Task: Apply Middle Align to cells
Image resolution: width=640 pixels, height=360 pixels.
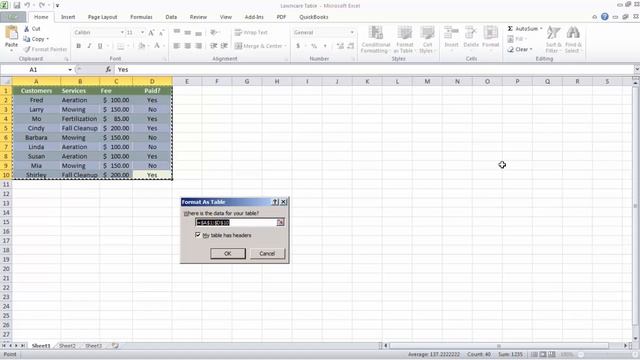Action: [x=187, y=32]
